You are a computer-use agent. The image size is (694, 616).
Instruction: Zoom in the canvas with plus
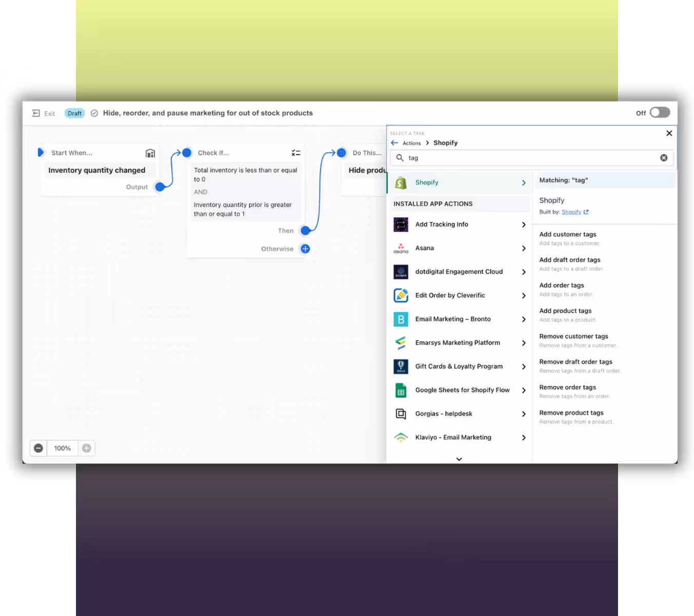coord(87,448)
